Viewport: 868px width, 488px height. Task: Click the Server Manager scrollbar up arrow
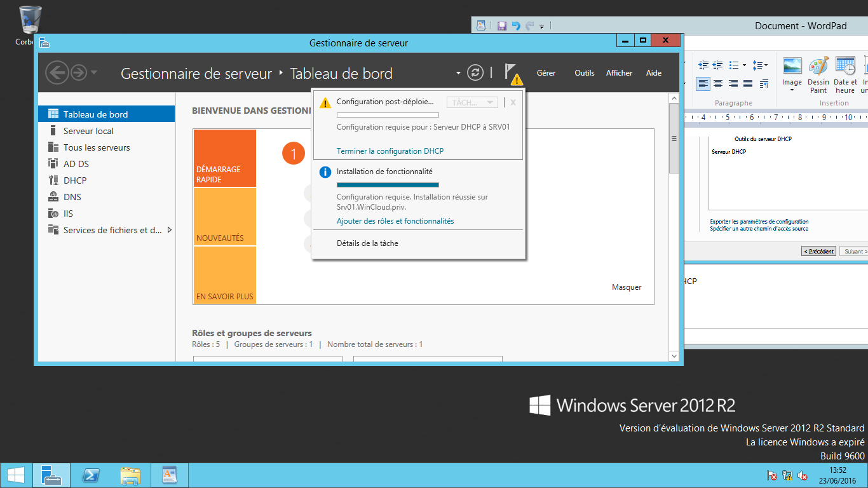pyautogui.click(x=674, y=98)
